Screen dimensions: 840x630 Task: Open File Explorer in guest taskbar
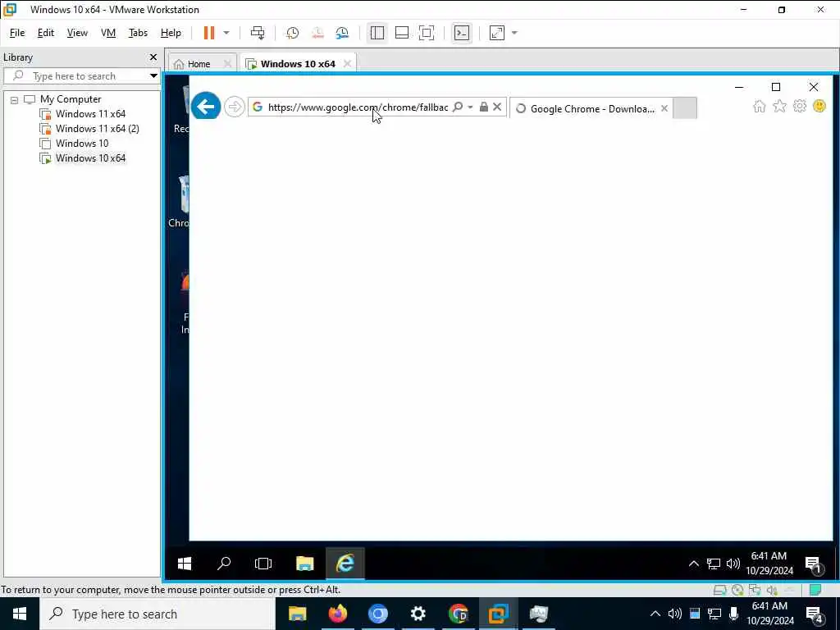point(304,564)
